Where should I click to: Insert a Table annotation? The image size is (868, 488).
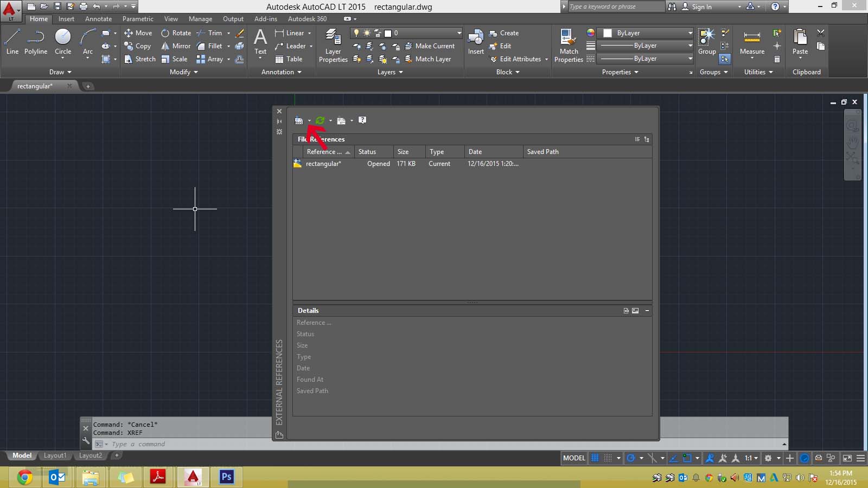289,59
